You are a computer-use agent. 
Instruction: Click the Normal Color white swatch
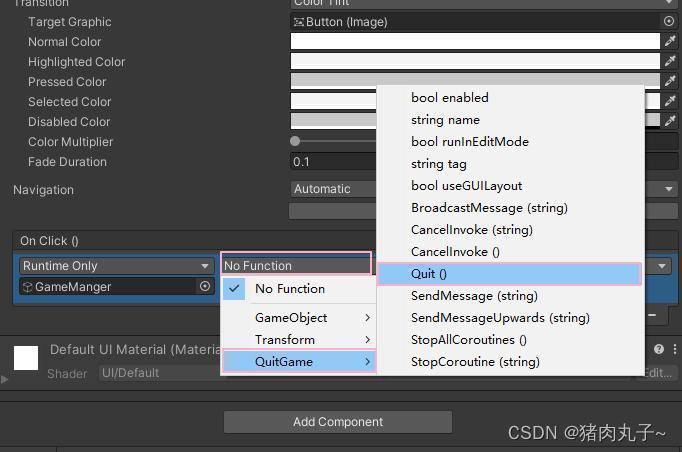click(475, 42)
